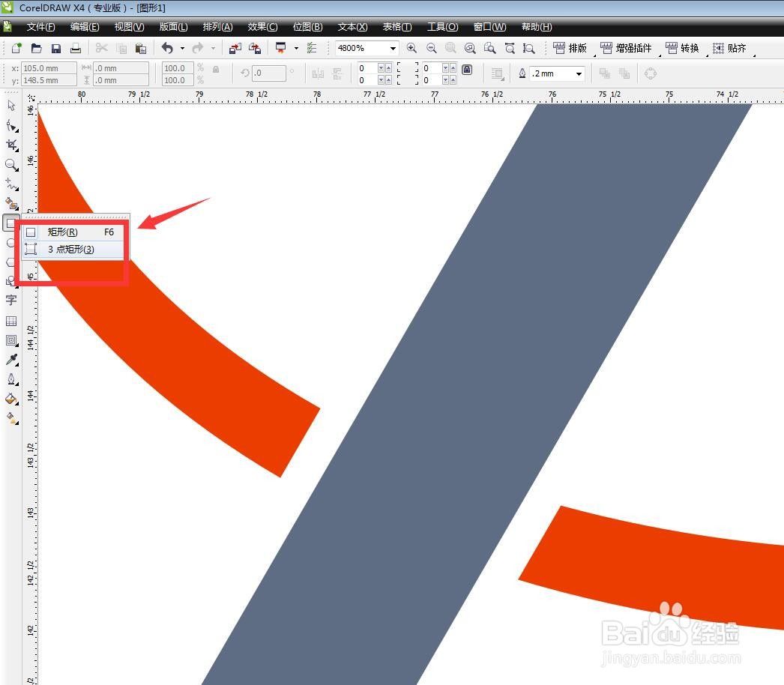The image size is (784, 685).
Task: Click the x position field 105.0 mm
Action: tap(49, 68)
